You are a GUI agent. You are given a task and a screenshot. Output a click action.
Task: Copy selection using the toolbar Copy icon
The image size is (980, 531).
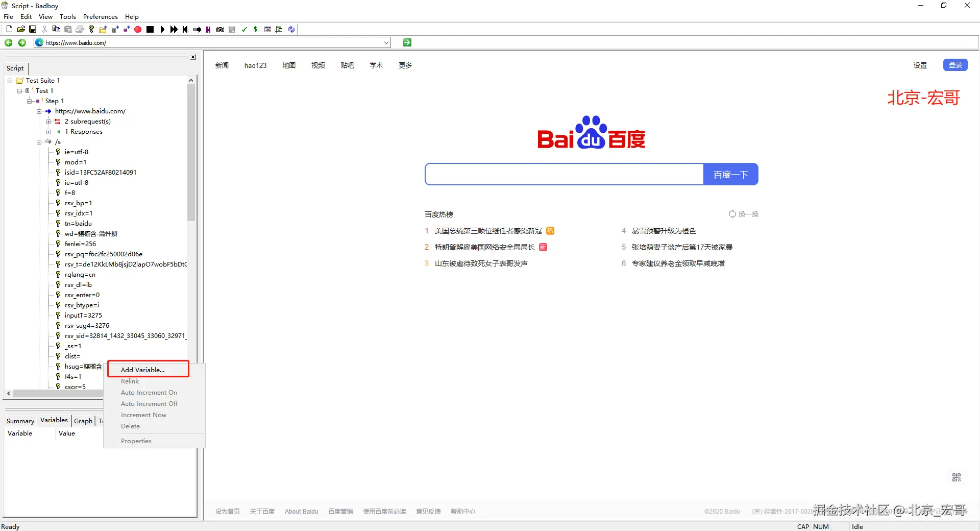pyautogui.click(x=56, y=30)
